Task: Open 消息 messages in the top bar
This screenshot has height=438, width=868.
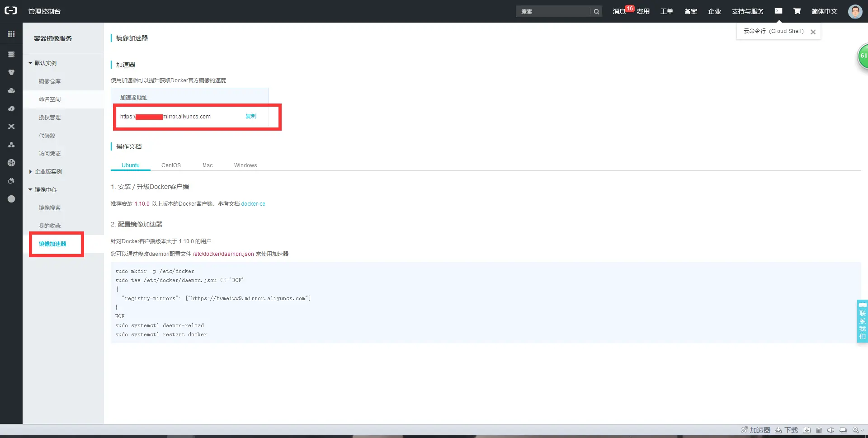Action: [x=619, y=11]
